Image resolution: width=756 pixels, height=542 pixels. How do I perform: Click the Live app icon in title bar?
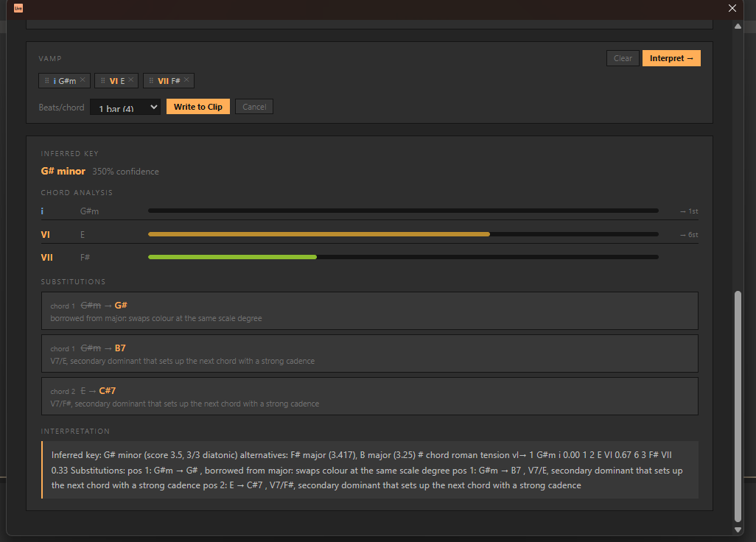tap(18, 8)
